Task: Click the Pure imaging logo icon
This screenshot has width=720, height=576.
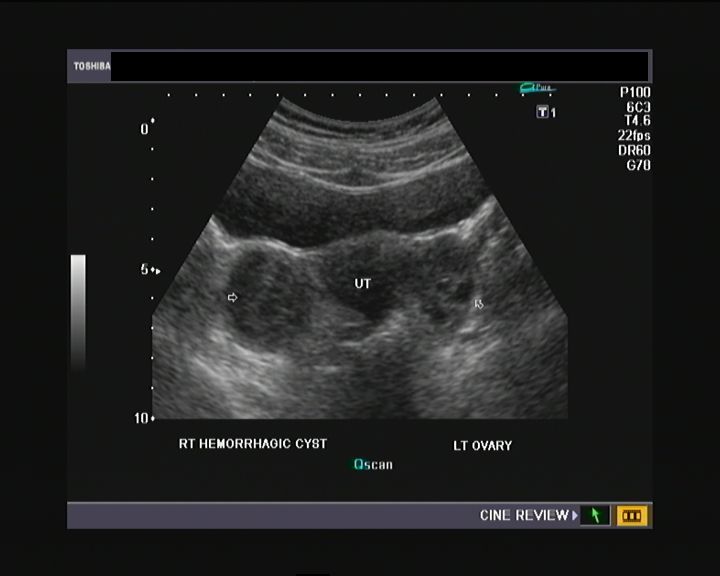Action: 536,89
